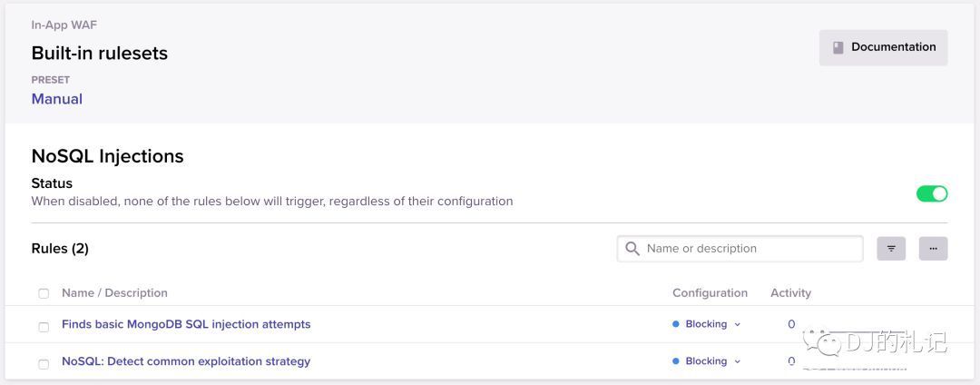Click the filter icon button
This screenshot has width=980, height=385.
coord(891,249)
